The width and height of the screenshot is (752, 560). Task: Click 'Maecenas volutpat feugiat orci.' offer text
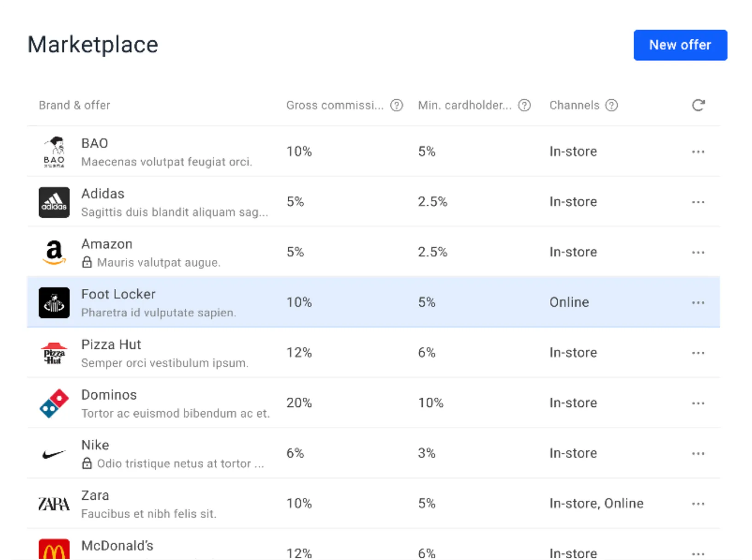point(167,162)
